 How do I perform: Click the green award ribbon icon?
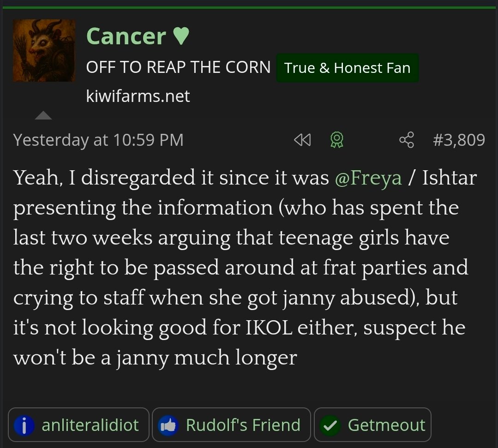coord(336,140)
